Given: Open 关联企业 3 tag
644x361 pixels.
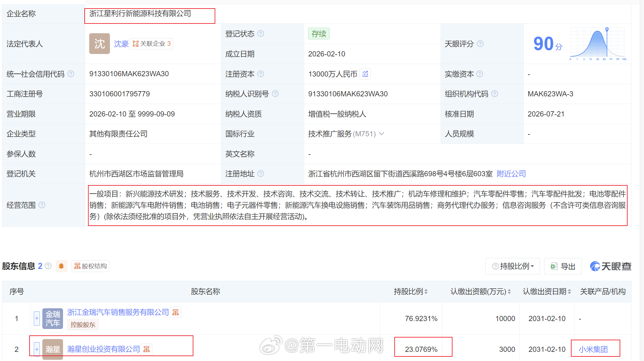Looking at the screenshot, I should [151, 44].
